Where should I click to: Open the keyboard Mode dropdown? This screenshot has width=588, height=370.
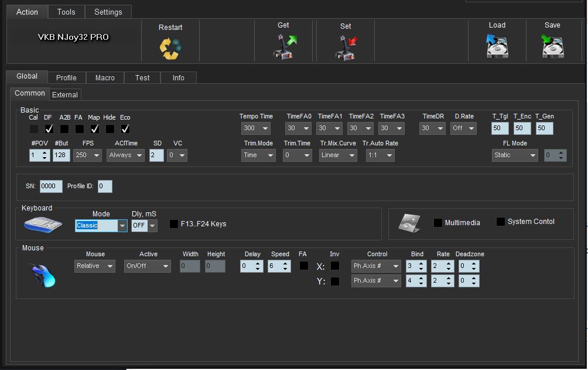click(122, 226)
